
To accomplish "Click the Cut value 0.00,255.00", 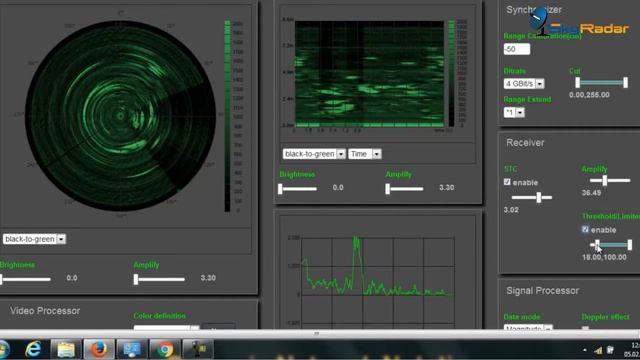I will 589,95.
